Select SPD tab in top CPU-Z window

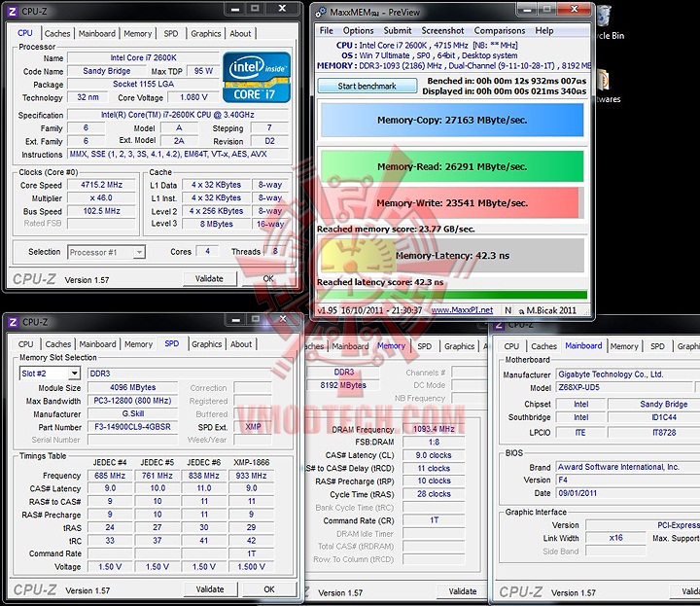pyautogui.click(x=170, y=33)
